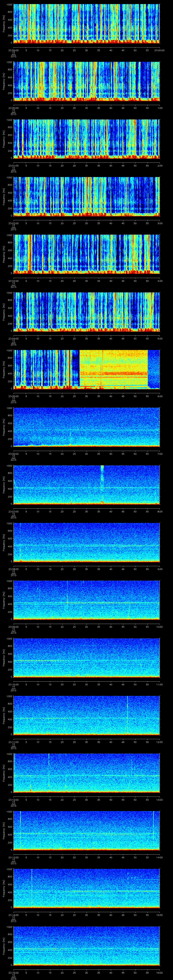The height and width of the screenshot is (980, 173).
Task: Click the yellow broadband noise block in the 23:05:00 panel
Action: click(113, 369)
